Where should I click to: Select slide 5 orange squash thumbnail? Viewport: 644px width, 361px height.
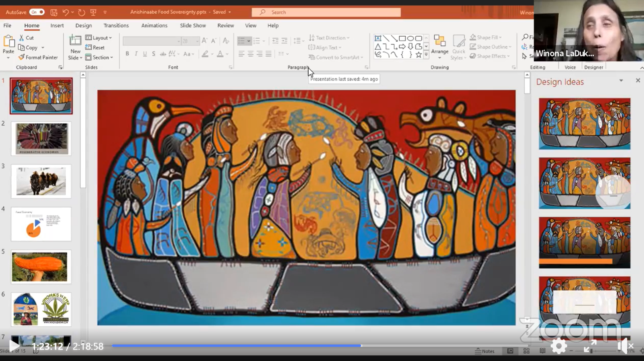click(41, 267)
